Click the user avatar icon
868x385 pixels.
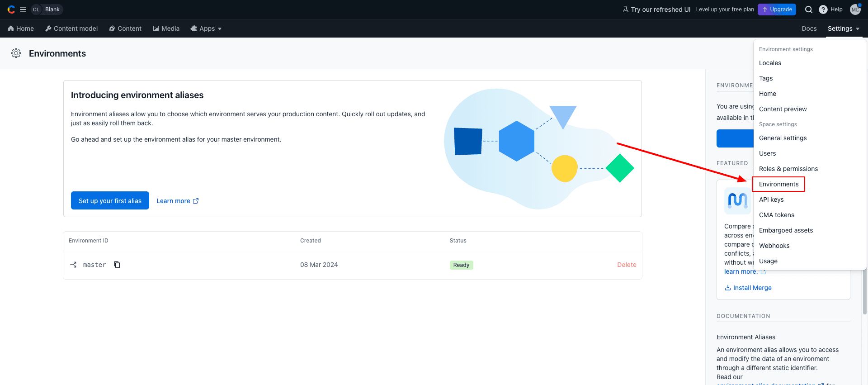[855, 10]
